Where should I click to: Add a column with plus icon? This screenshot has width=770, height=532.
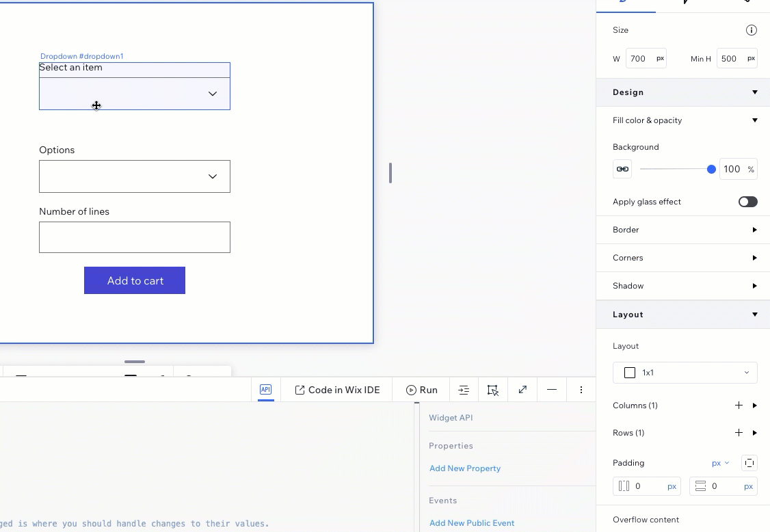coord(738,405)
